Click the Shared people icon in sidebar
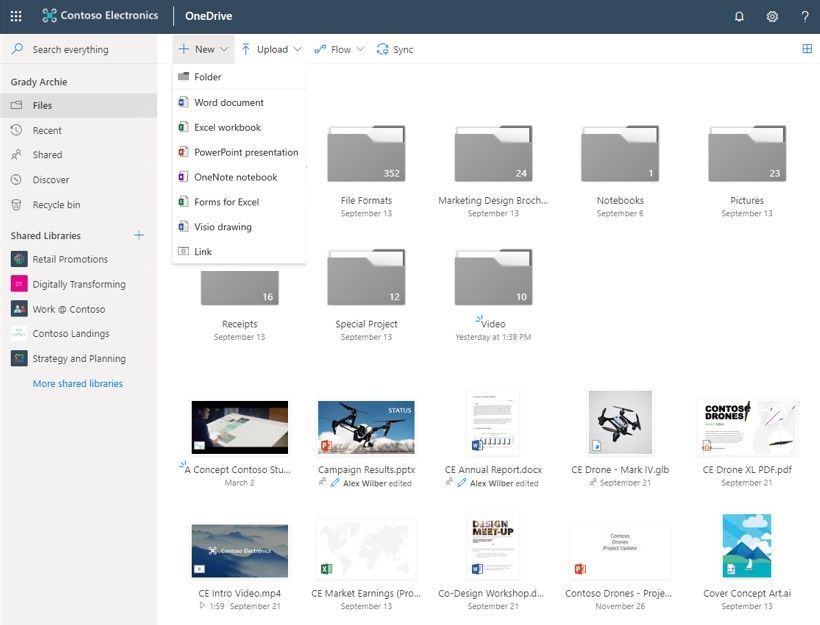The image size is (820, 625). [x=16, y=155]
